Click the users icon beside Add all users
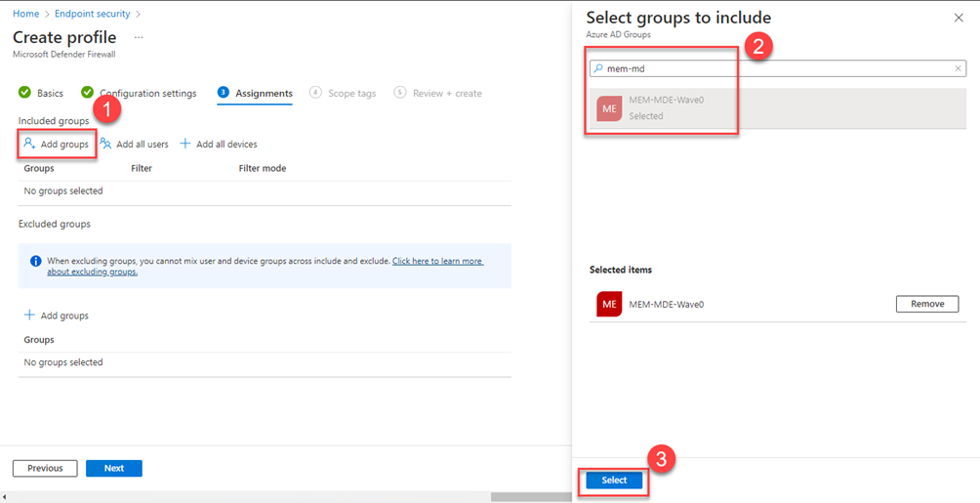Image resolution: width=980 pixels, height=503 pixels. point(105,144)
